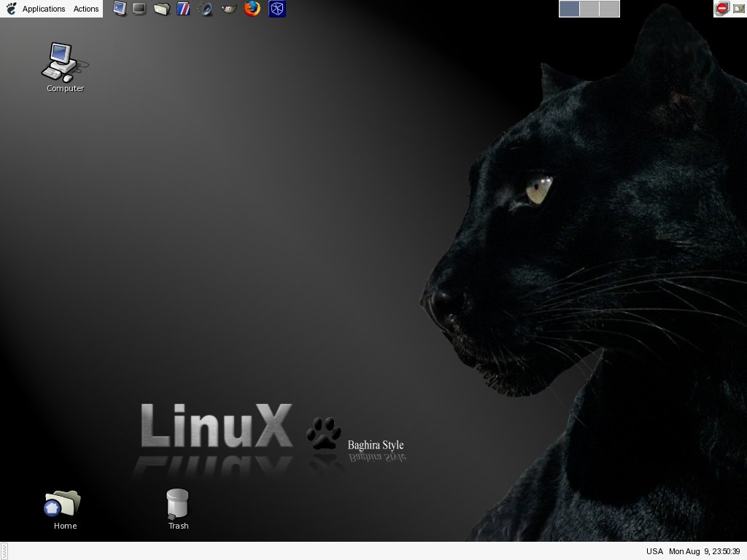Open the file manager folder launcher

coord(162,9)
